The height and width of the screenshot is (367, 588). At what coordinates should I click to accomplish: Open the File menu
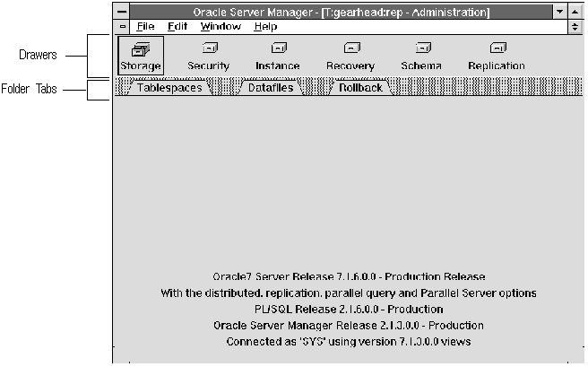point(145,27)
